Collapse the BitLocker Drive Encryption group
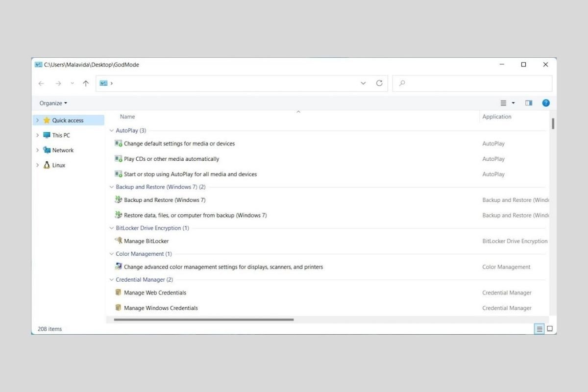The height and width of the screenshot is (392, 588). pyautogui.click(x=112, y=228)
